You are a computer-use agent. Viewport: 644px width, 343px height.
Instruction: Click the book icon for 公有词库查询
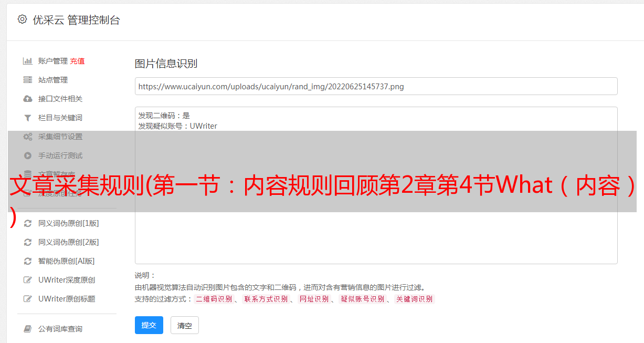point(28,329)
